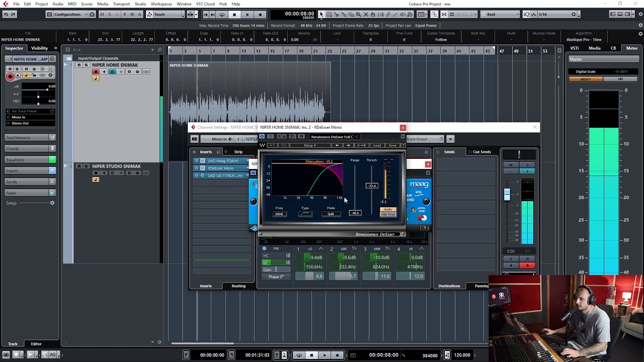Toggle monitor on NIPER HOME SNIMAK track
Image resolution: width=644 pixels, height=362 pixels.
coord(104,72)
